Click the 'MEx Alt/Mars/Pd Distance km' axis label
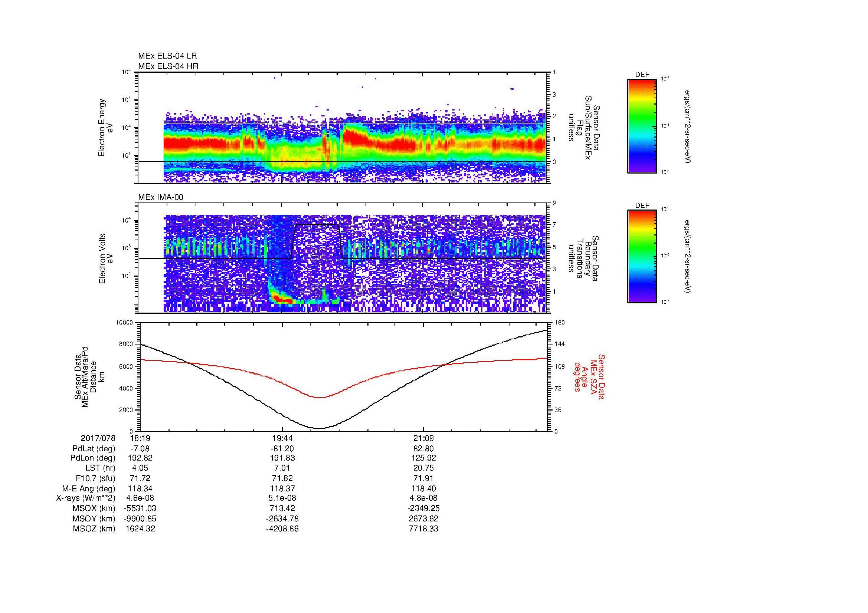The image size is (868, 613). [x=89, y=377]
